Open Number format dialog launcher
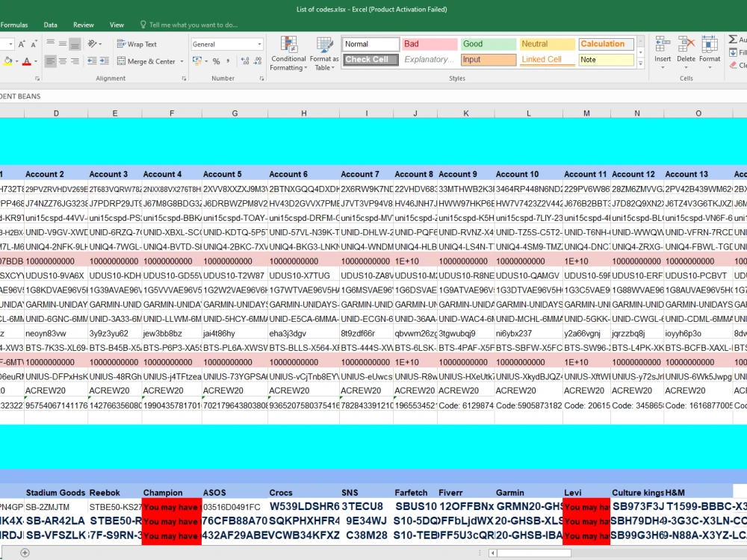The height and width of the screenshot is (560, 747). click(x=262, y=78)
